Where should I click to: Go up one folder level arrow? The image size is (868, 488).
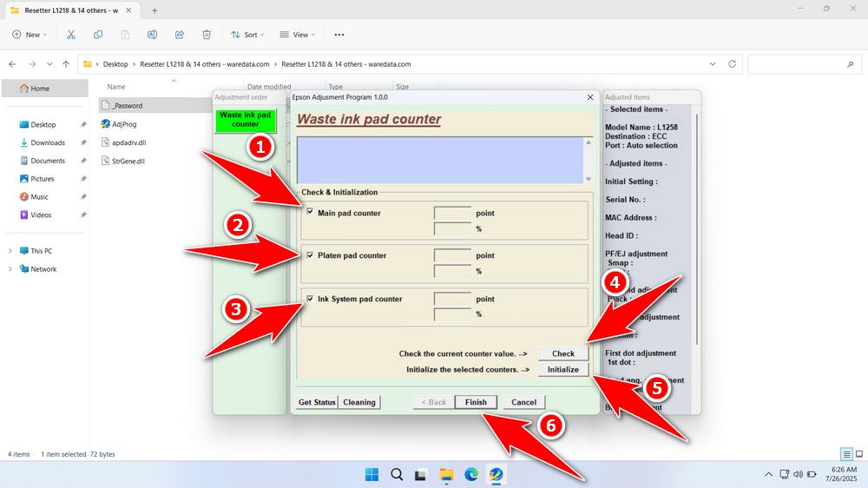tap(66, 64)
